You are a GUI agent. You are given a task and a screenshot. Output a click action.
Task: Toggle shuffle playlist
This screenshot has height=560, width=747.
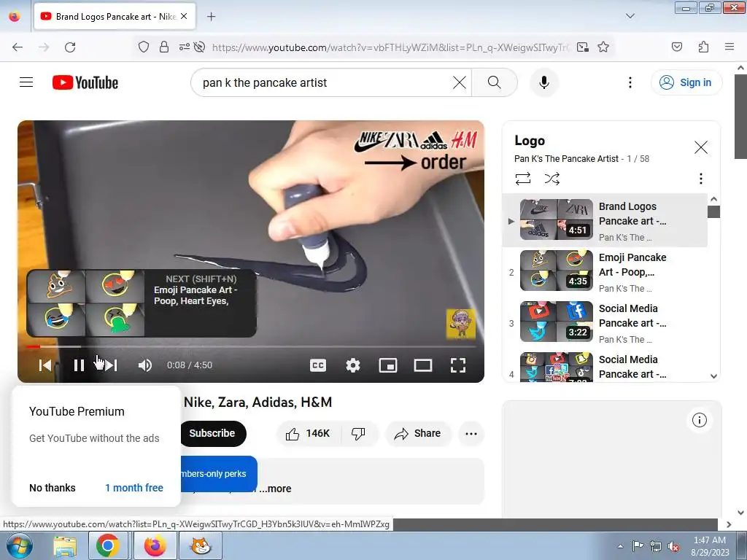pos(551,179)
